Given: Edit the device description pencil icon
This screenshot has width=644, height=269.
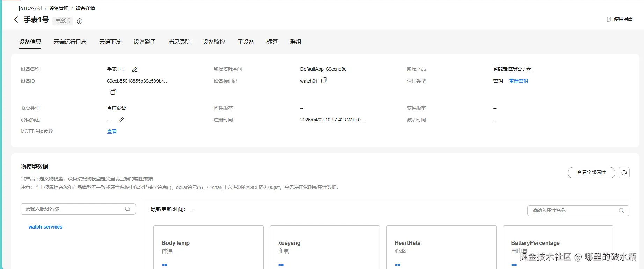Looking at the screenshot, I should pyautogui.click(x=121, y=120).
